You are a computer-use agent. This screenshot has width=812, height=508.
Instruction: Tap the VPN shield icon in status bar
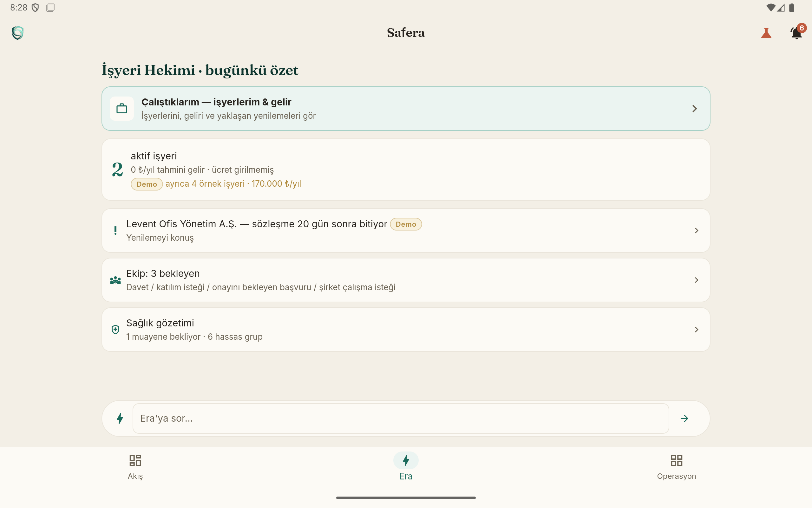click(35, 7)
